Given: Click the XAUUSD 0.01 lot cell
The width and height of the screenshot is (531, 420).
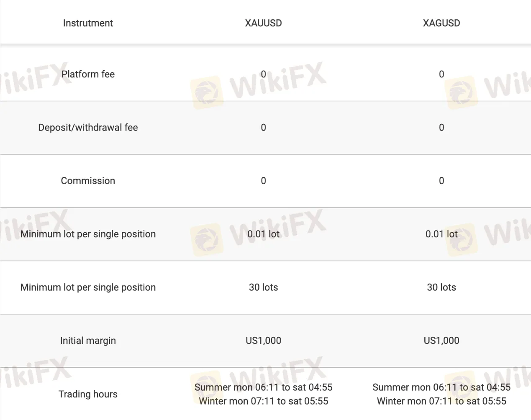Looking at the screenshot, I should click(x=263, y=234).
